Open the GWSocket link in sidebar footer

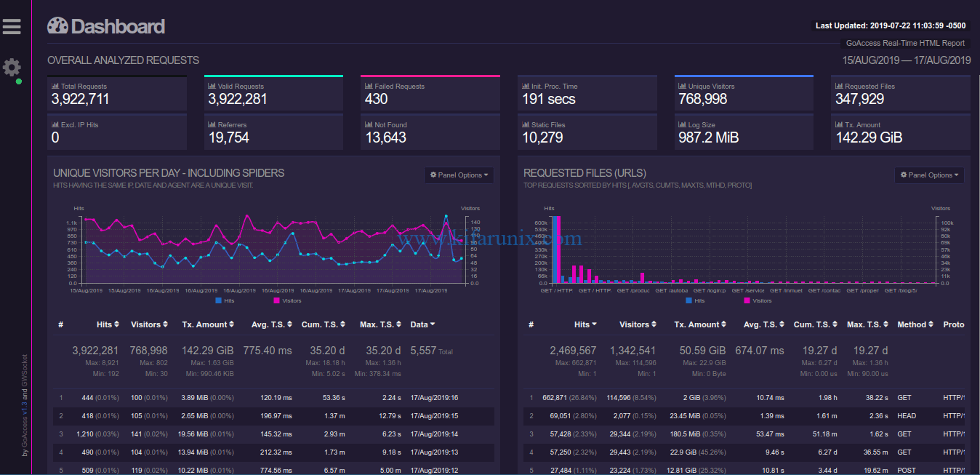click(25, 370)
